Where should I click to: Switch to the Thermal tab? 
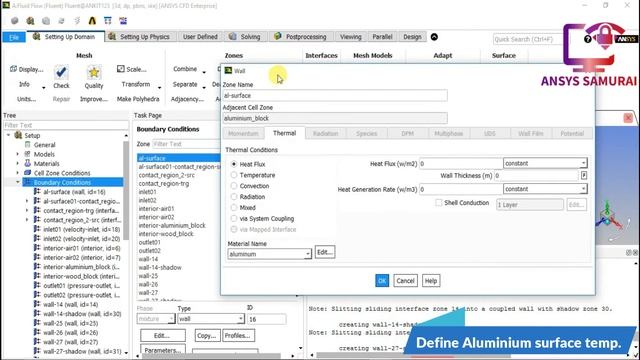tap(284, 133)
